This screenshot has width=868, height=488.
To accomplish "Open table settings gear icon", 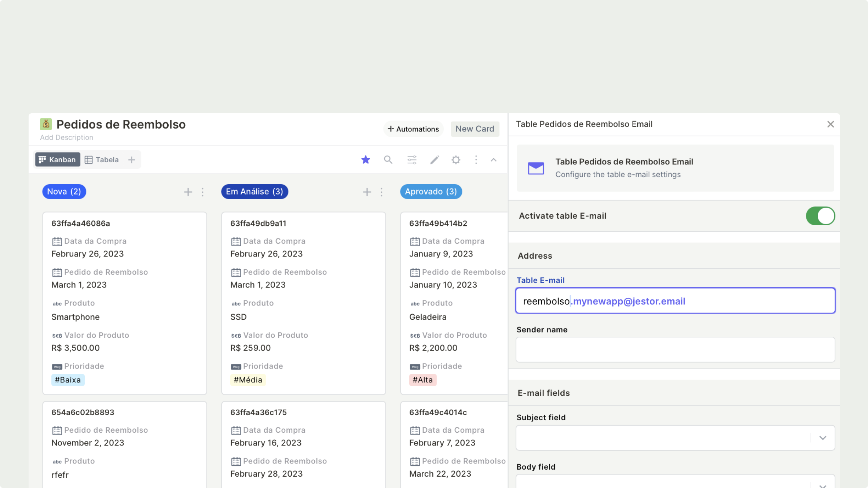I will [456, 160].
